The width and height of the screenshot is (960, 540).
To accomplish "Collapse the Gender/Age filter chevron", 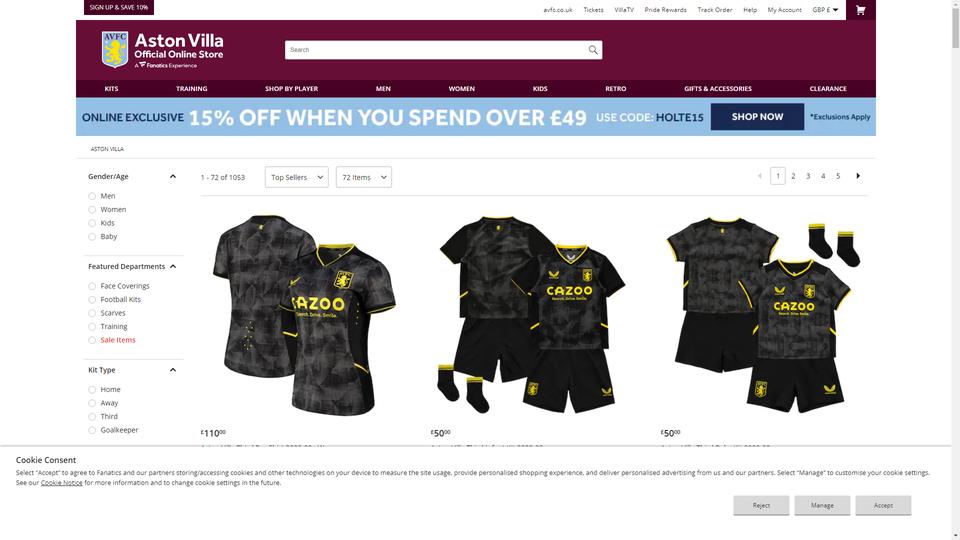I will (x=173, y=176).
